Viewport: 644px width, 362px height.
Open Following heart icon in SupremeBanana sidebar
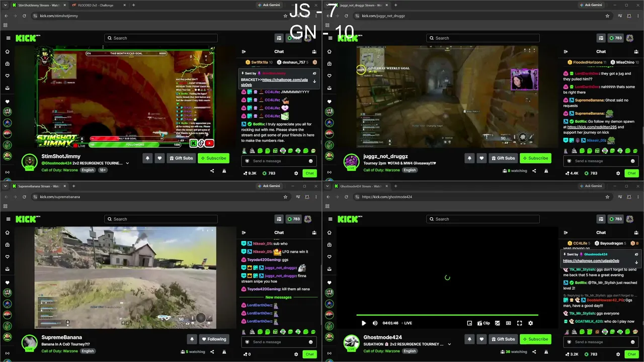coord(7,256)
